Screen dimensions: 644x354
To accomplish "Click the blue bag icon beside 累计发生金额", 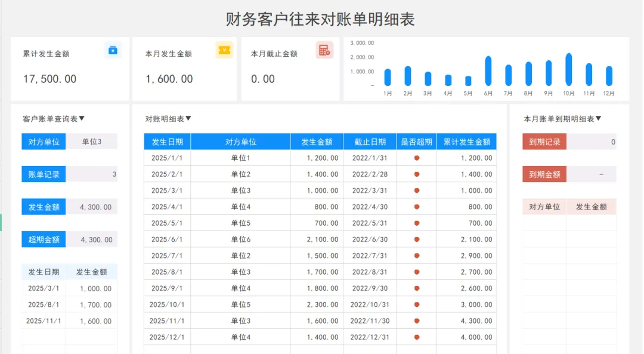I will pyautogui.click(x=113, y=50).
